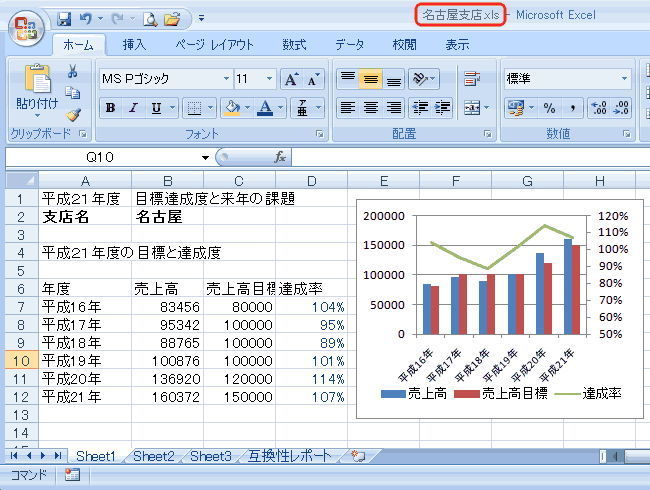Toggle bold formatting
Viewport: 650px width, 490px height.
pos(110,109)
